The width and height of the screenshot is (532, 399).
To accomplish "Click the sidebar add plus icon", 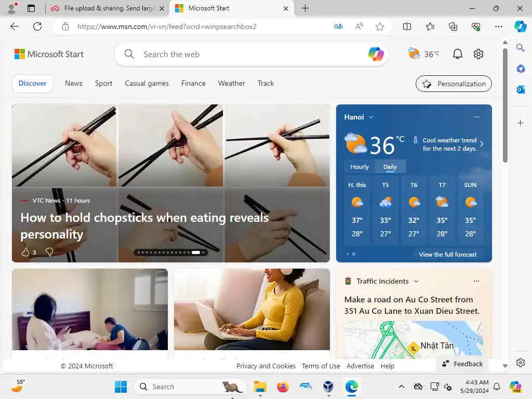I will click(x=521, y=123).
